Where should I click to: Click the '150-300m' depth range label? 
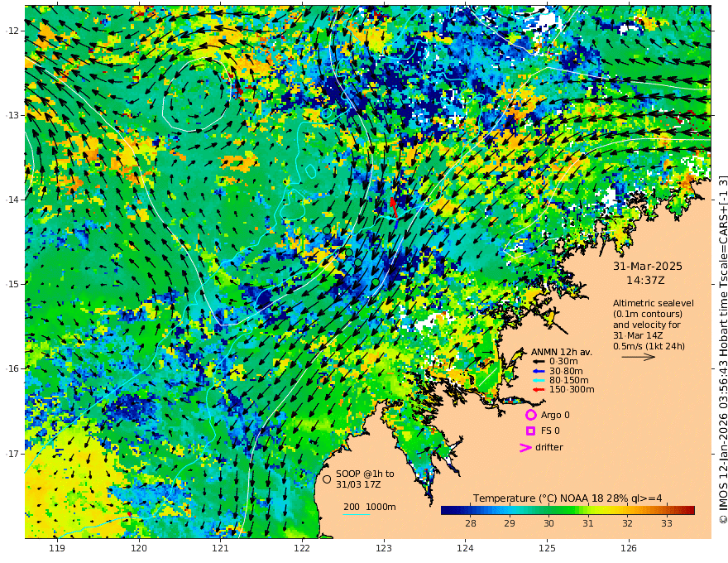572,389
